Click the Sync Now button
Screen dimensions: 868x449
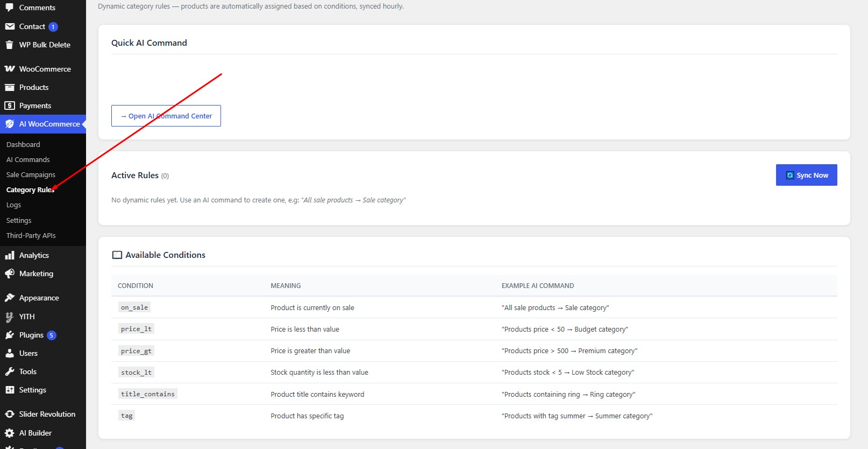[806, 175]
